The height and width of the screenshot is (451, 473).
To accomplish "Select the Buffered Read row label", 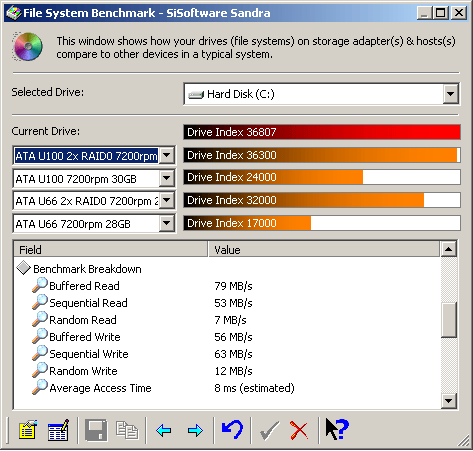I will (84, 286).
